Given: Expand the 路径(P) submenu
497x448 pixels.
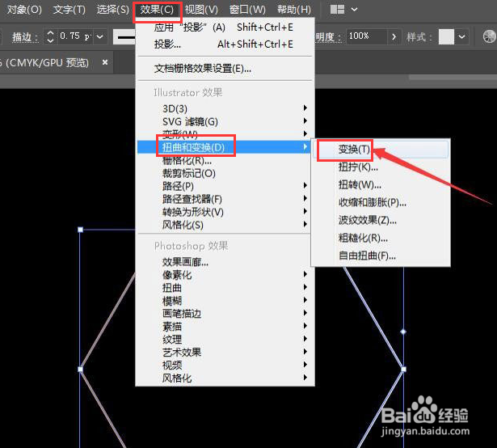Looking at the screenshot, I should [224, 186].
